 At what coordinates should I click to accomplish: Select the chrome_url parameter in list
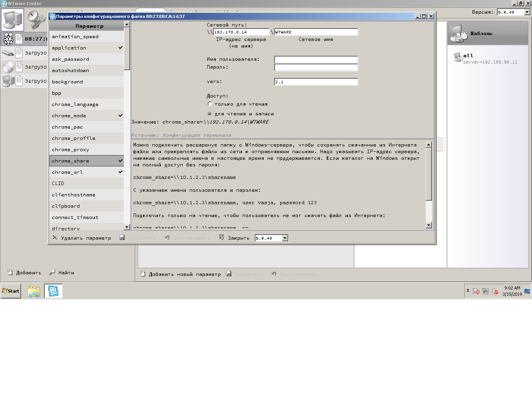(86, 172)
